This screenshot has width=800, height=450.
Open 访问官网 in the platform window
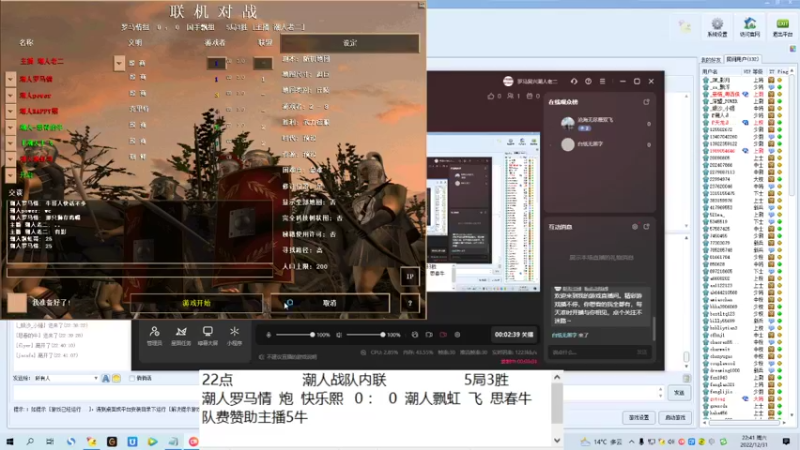[750, 27]
